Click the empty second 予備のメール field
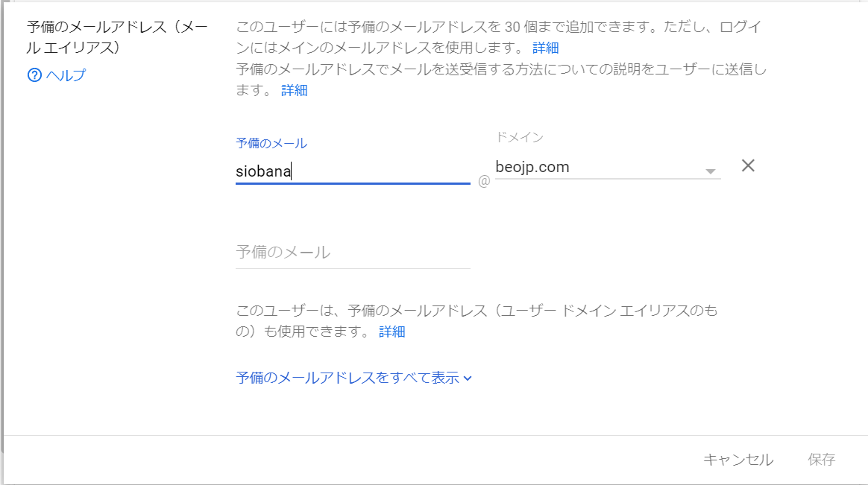The height and width of the screenshot is (485, 868). [x=350, y=253]
